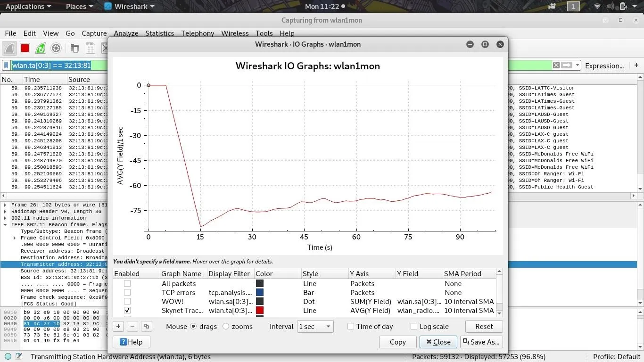Expand the Radiotap Header tree row

5,212
